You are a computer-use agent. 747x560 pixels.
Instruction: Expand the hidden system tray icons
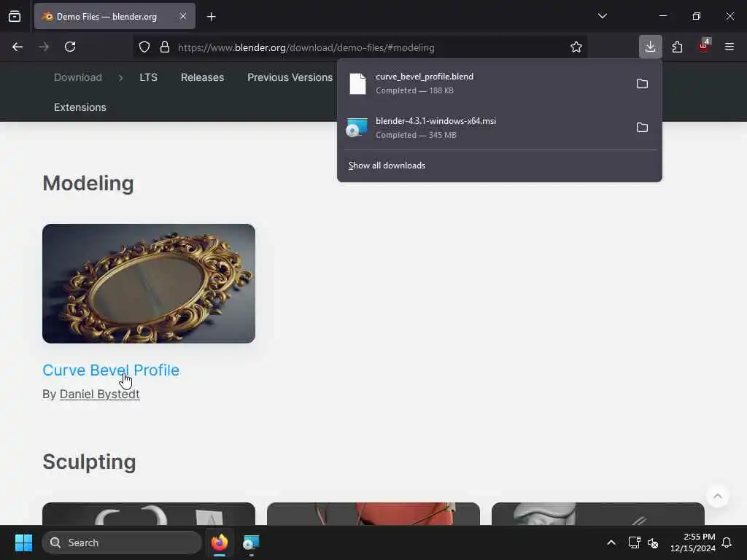click(611, 542)
